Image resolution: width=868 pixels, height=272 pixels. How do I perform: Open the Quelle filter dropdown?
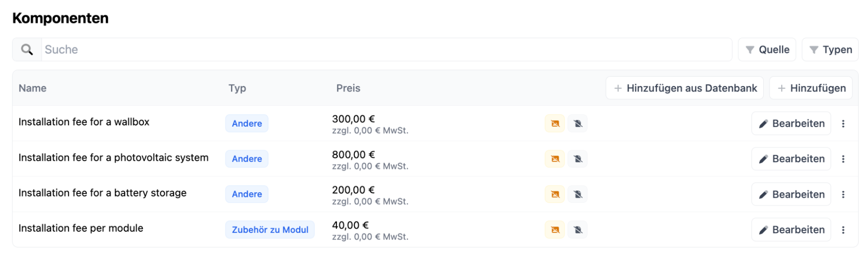coord(767,49)
